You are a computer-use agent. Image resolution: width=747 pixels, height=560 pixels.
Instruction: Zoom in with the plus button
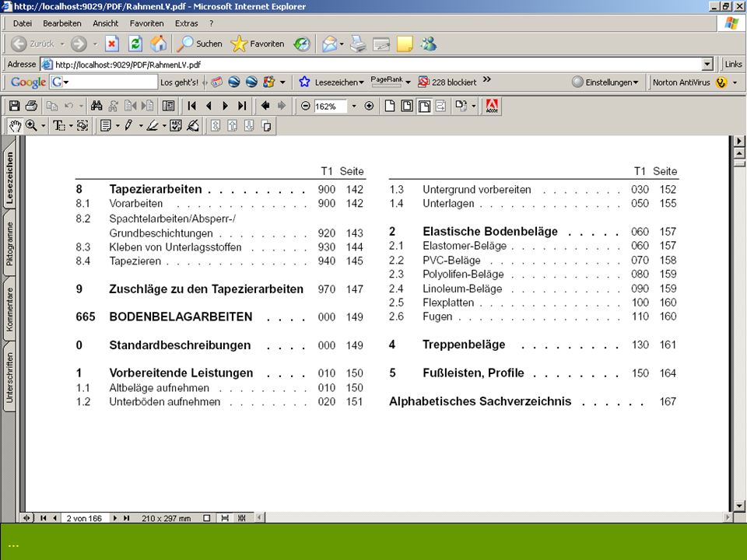(369, 107)
